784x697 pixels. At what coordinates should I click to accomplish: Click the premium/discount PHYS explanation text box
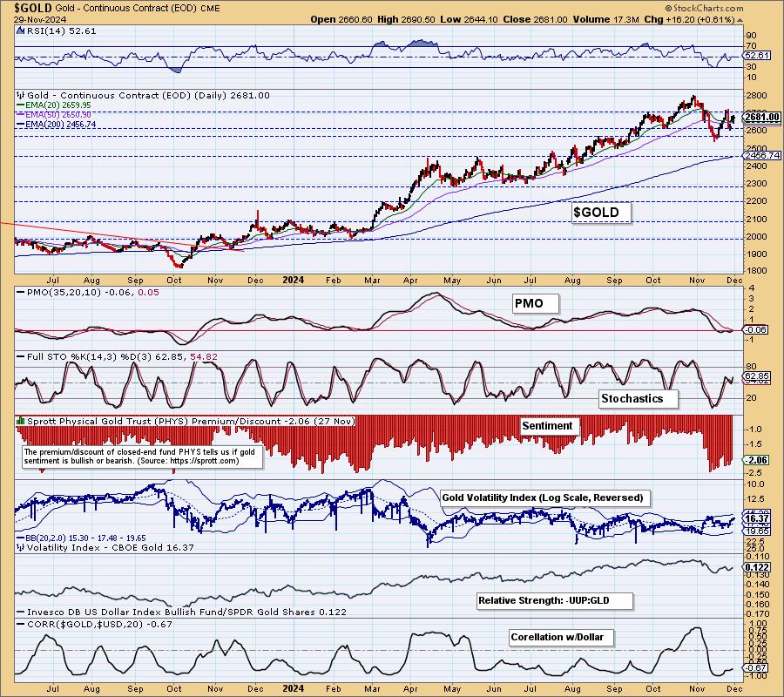pos(143,457)
